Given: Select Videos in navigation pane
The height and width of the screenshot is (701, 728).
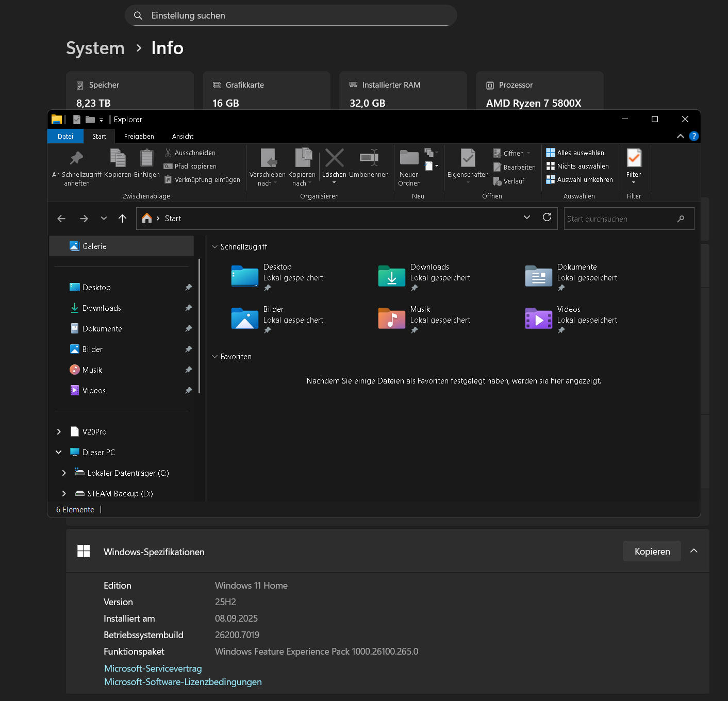Looking at the screenshot, I should point(122,390).
